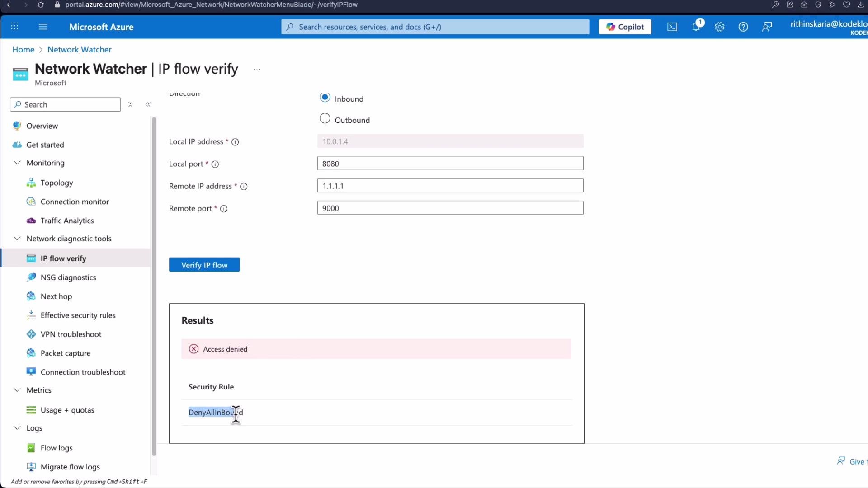Viewport: 868px width, 488px height.
Task: Open the feedback icon in header
Action: point(767,27)
